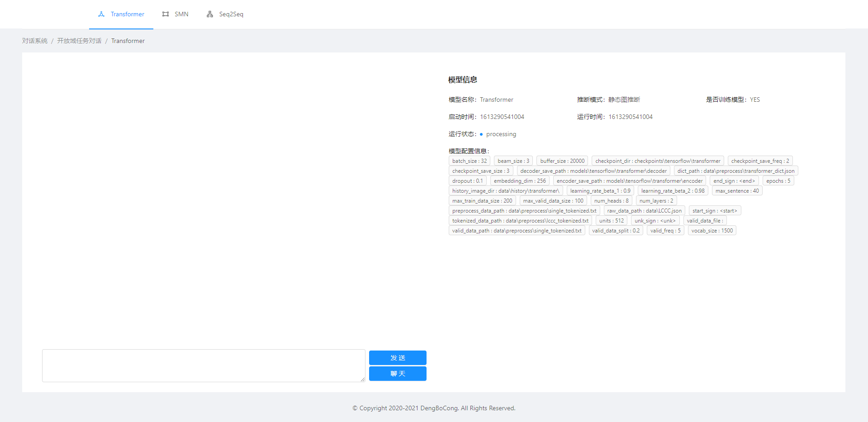The height and width of the screenshot is (422, 868).
Task: Click the 'learning_rate_beta_2 : 0.98' tag
Action: (x=673, y=191)
